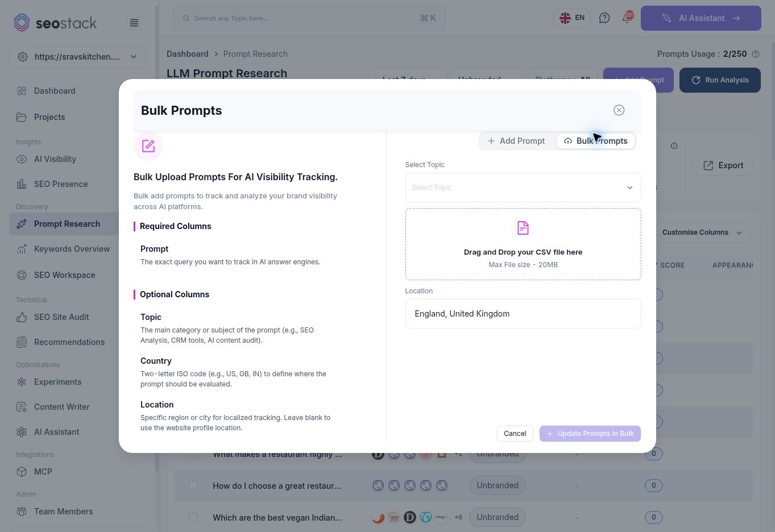Click the sidebar AI Assistant icon
The height and width of the screenshot is (532, 775).
22,432
